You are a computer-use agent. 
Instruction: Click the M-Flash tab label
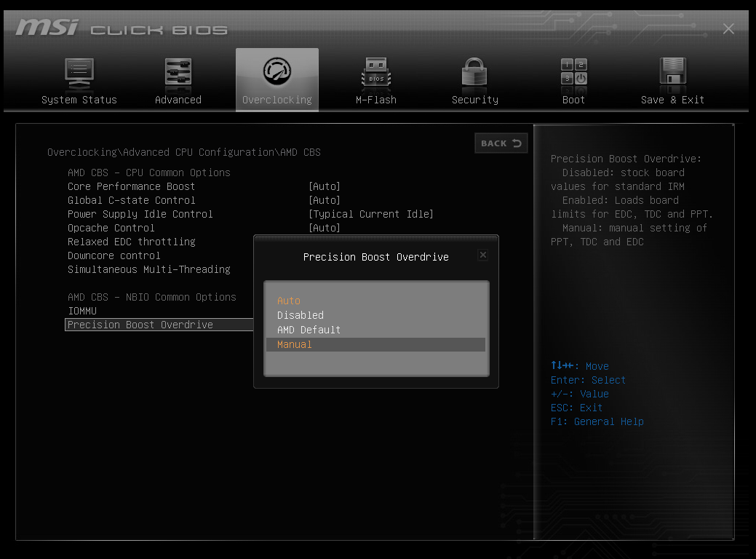(376, 100)
